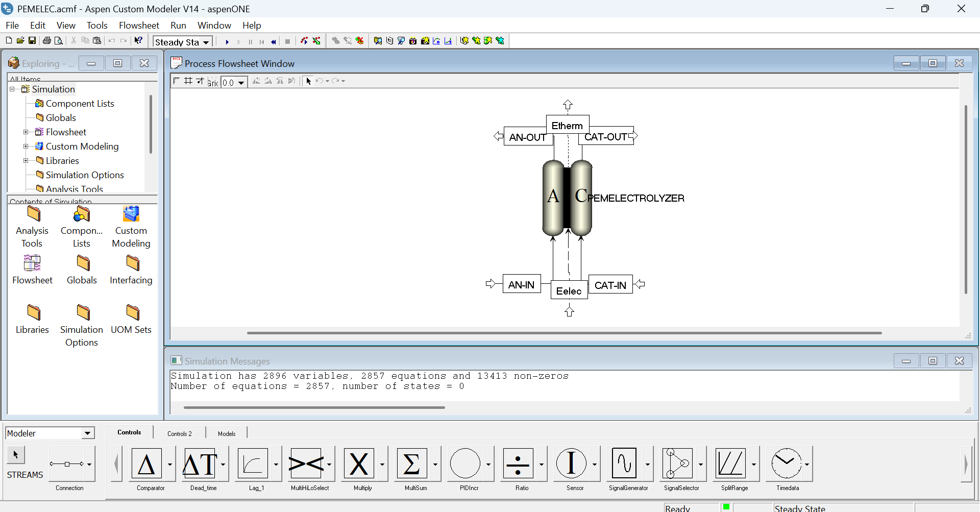Save the simulation using floppy disk icon

[32, 41]
